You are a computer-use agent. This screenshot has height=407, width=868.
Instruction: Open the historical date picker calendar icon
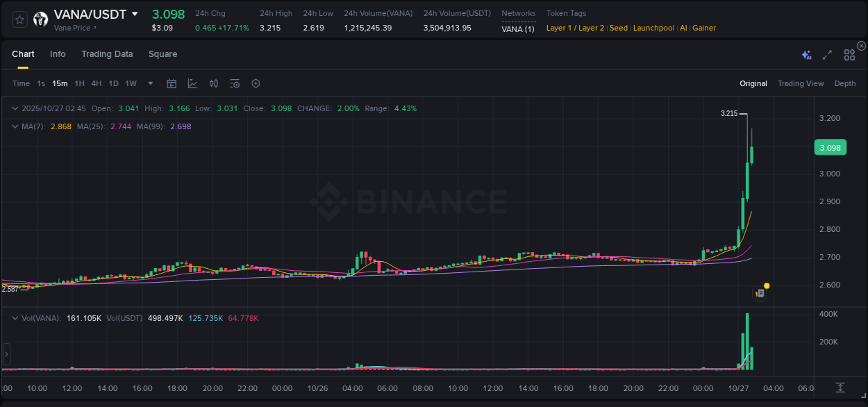tap(172, 83)
